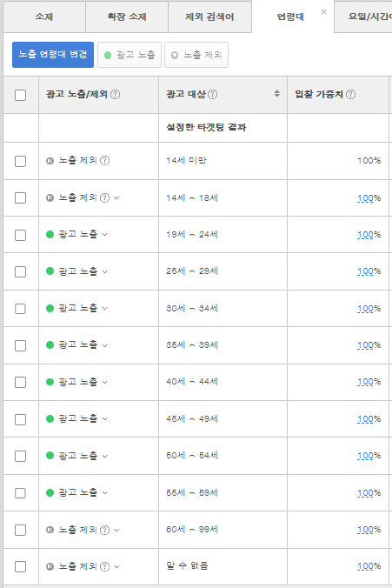This screenshot has width=392, height=588.
Task: Click help icon beside 입찰 가중치 header
Action: (351, 95)
